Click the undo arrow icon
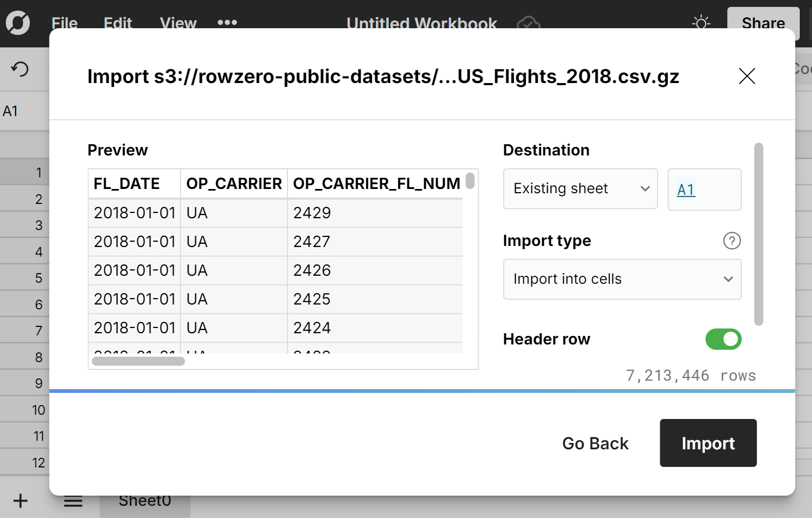This screenshot has height=518, width=812. (20, 69)
